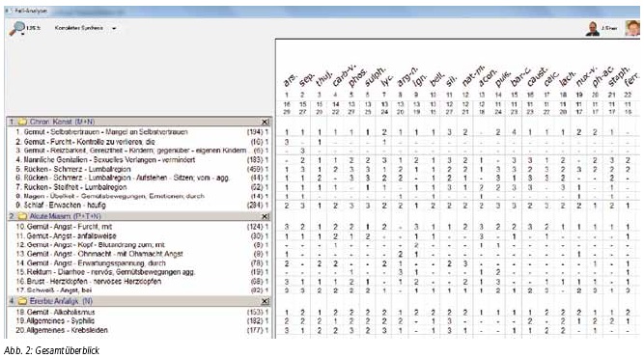The image size is (644, 358).
Task: Select rubric Gemüt - Selbstvertrauen - Mangel
Action: 101,132
